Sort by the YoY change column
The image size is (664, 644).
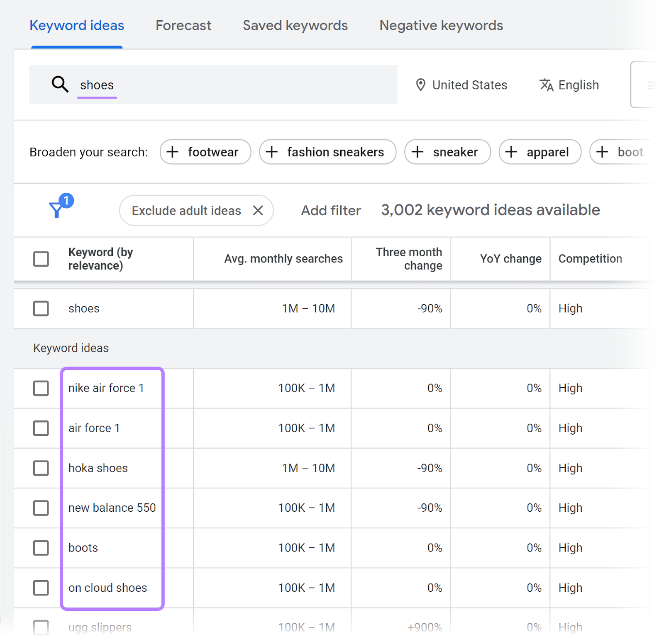[510, 258]
